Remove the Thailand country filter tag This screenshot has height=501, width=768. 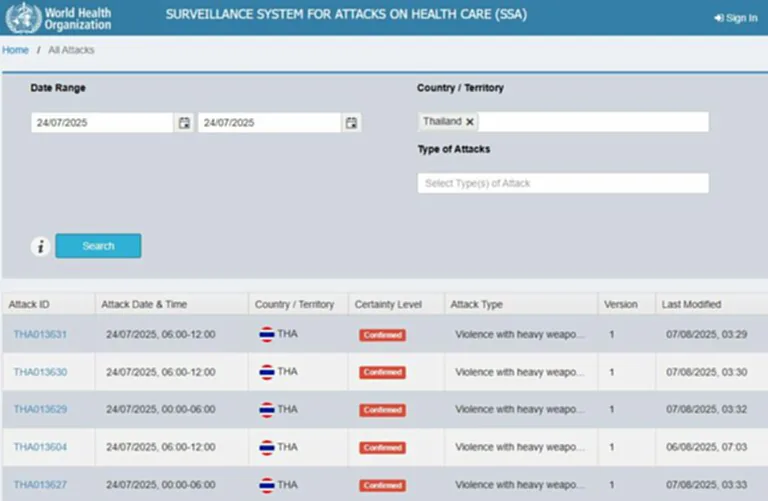tap(469, 122)
